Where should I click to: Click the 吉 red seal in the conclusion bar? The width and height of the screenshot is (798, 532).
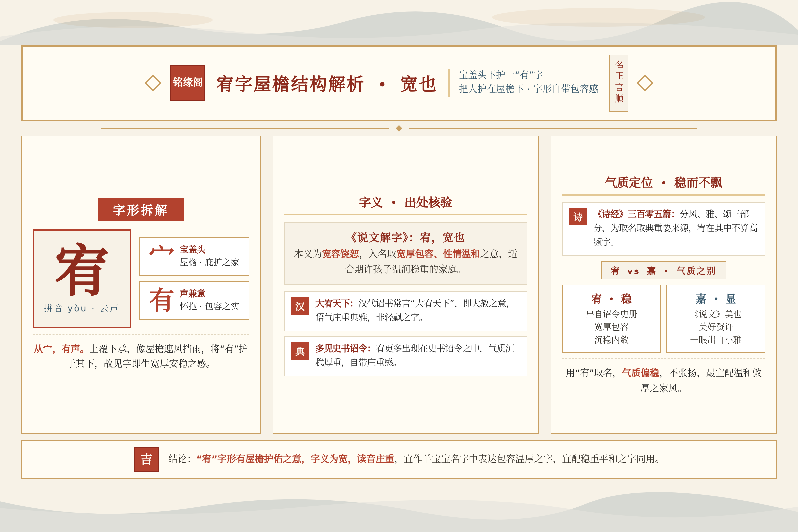pyautogui.click(x=146, y=459)
